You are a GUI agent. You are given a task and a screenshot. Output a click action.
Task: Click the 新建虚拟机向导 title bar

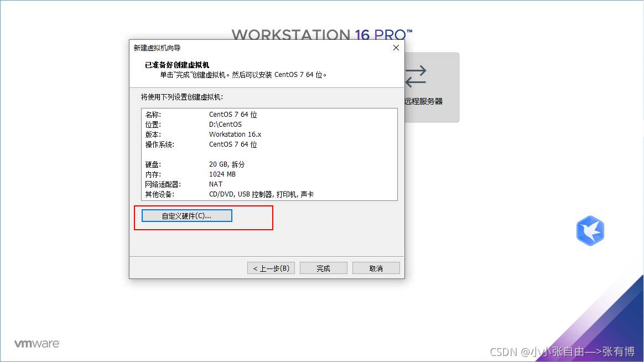click(249, 48)
